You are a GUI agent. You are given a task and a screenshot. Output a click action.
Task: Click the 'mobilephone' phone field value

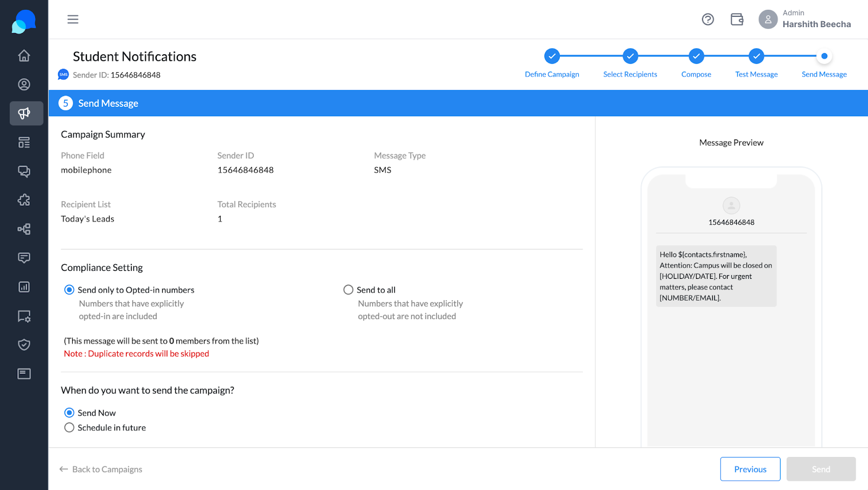86,170
